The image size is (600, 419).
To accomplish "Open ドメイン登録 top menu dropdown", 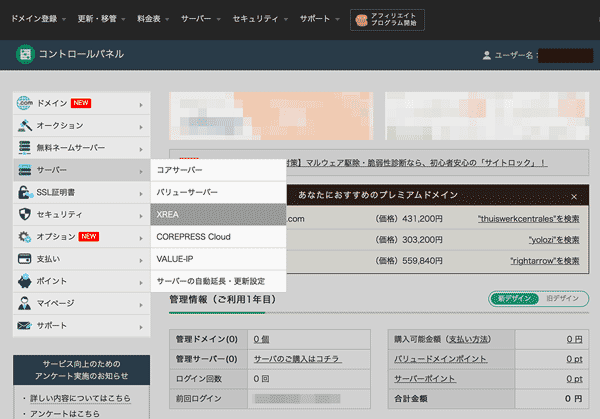I will 38,19.
